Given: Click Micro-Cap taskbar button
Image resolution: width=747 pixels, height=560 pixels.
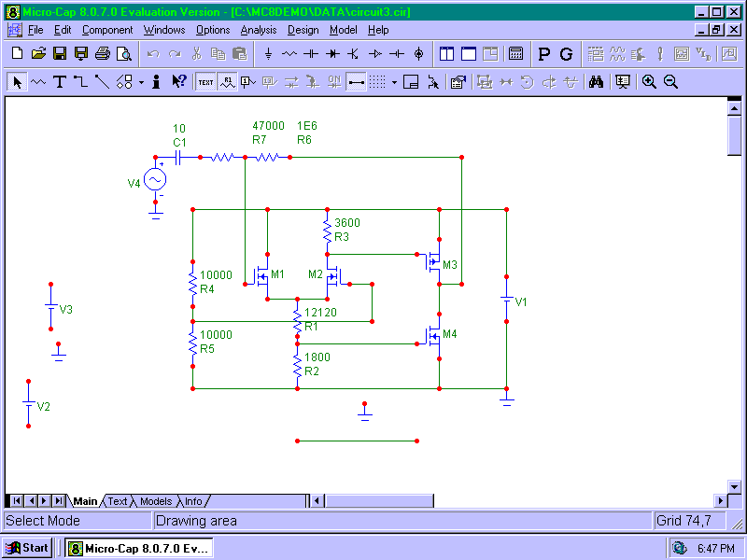Looking at the screenshot, I should point(138,548).
